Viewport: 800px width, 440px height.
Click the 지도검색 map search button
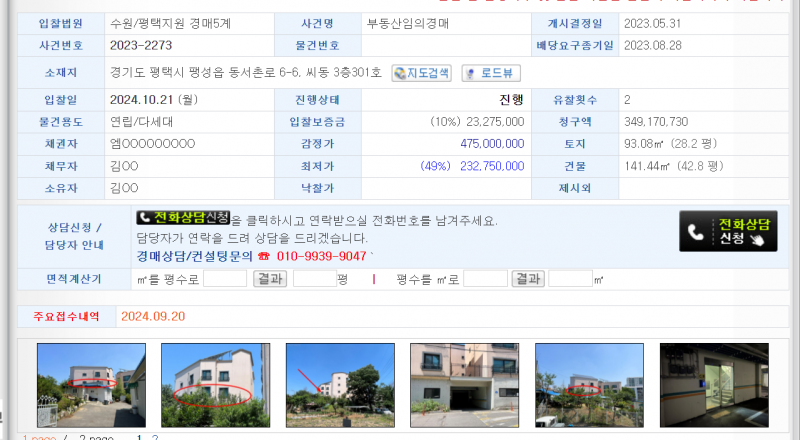pyautogui.click(x=421, y=73)
